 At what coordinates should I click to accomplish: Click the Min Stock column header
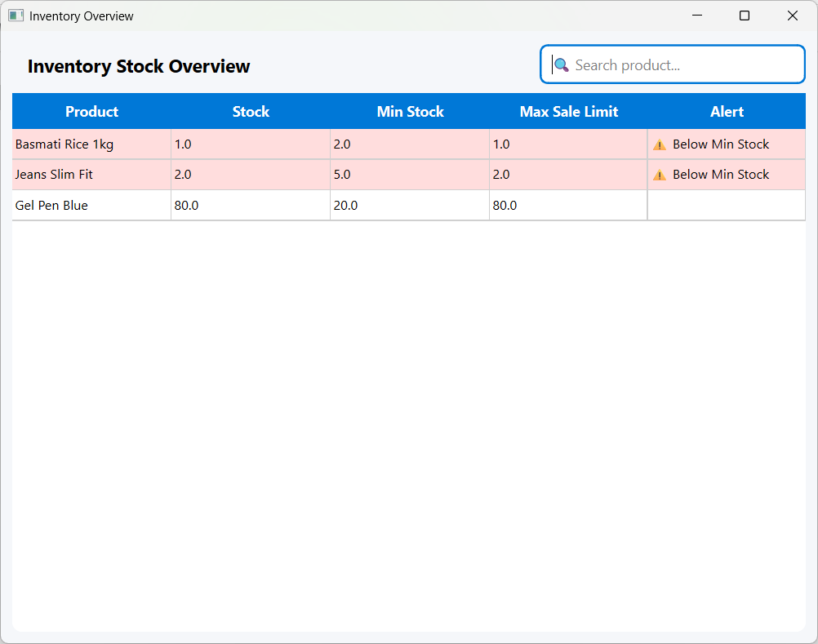410,112
